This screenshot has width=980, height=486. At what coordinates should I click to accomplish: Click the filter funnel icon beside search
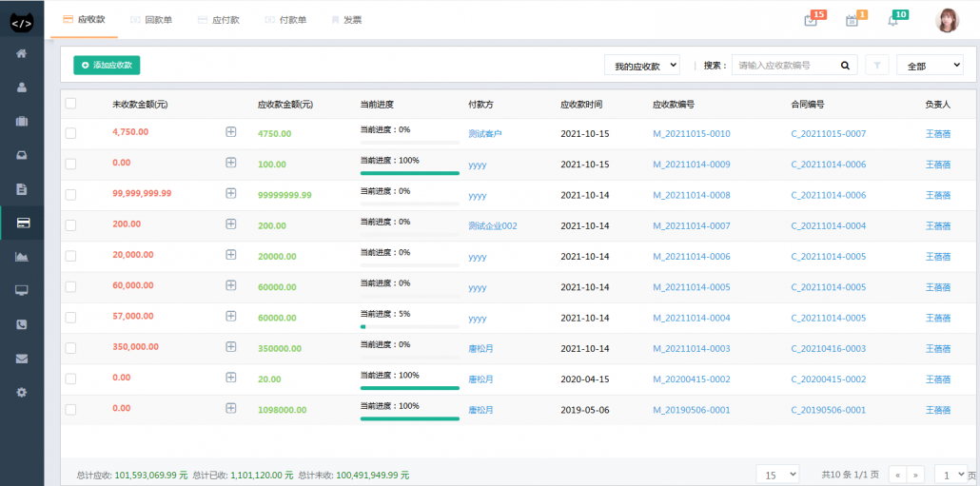click(876, 66)
